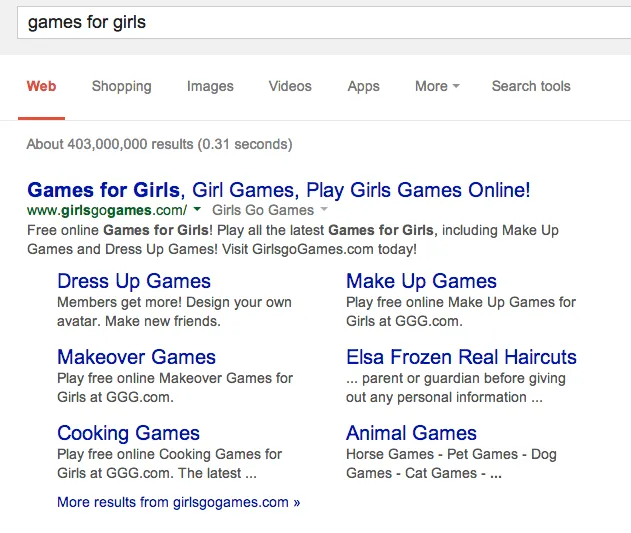The image size is (631, 533).
Task: Switch to the Apps tab
Action: pyautogui.click(x=363, y=86)
